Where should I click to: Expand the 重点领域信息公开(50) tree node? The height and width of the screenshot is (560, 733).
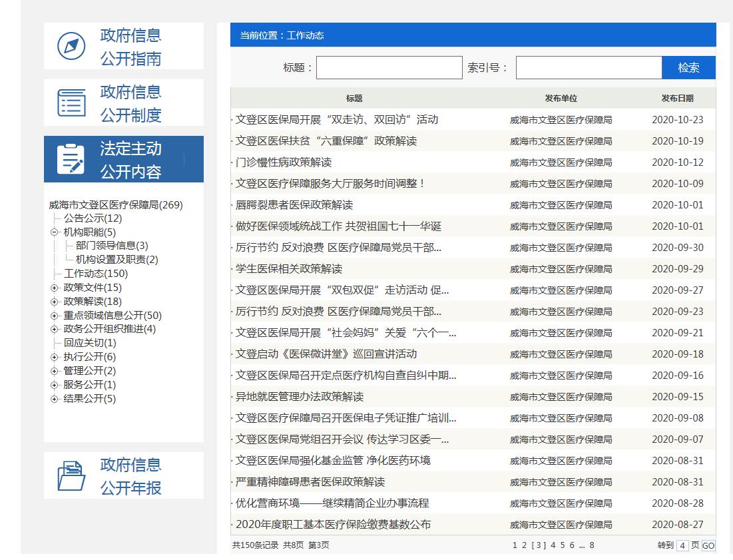click(x=55, y=316)
